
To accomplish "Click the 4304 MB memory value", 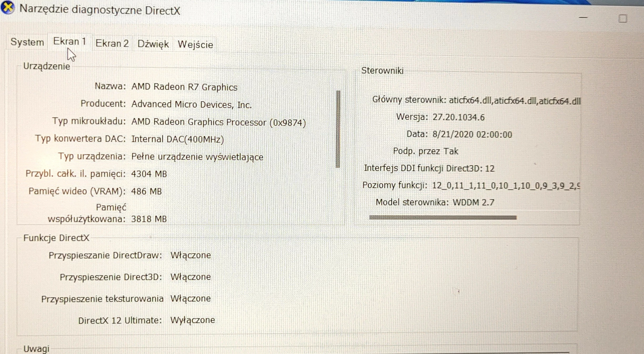I will (149, 174).
